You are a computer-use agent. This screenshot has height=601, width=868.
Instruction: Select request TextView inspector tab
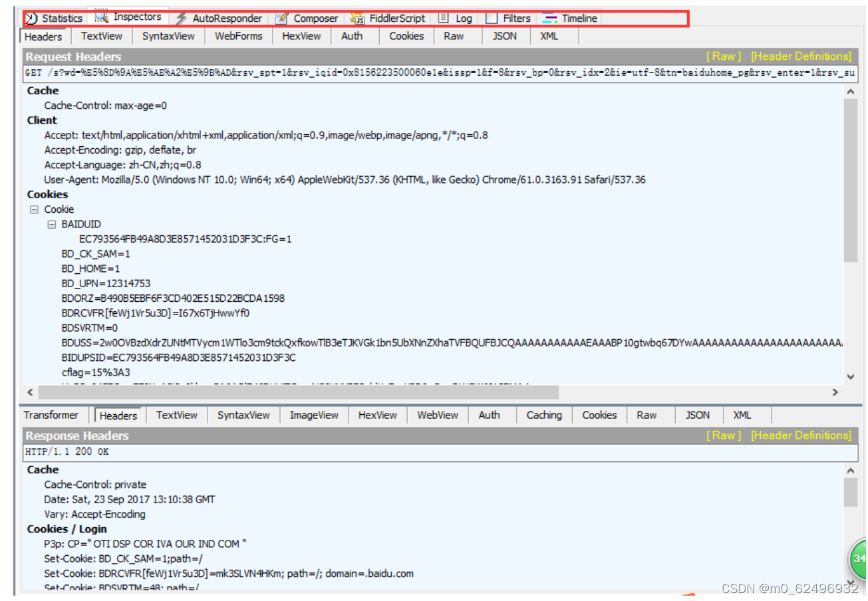(x=102, y=36)
